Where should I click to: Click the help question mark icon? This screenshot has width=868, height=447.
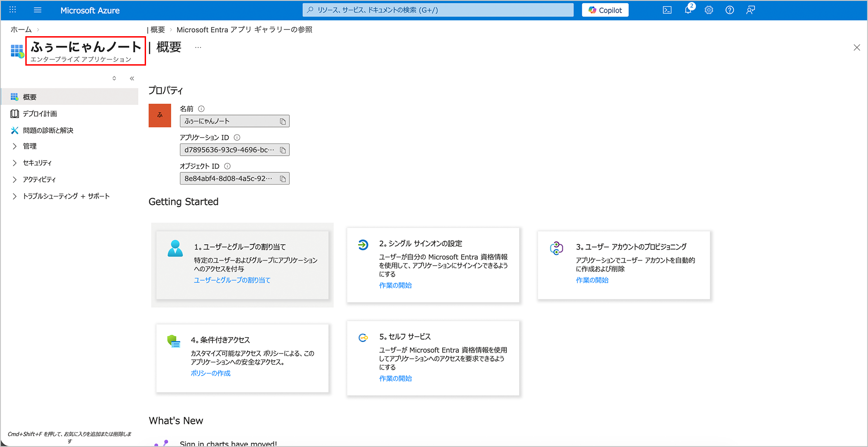coord(729,10)
